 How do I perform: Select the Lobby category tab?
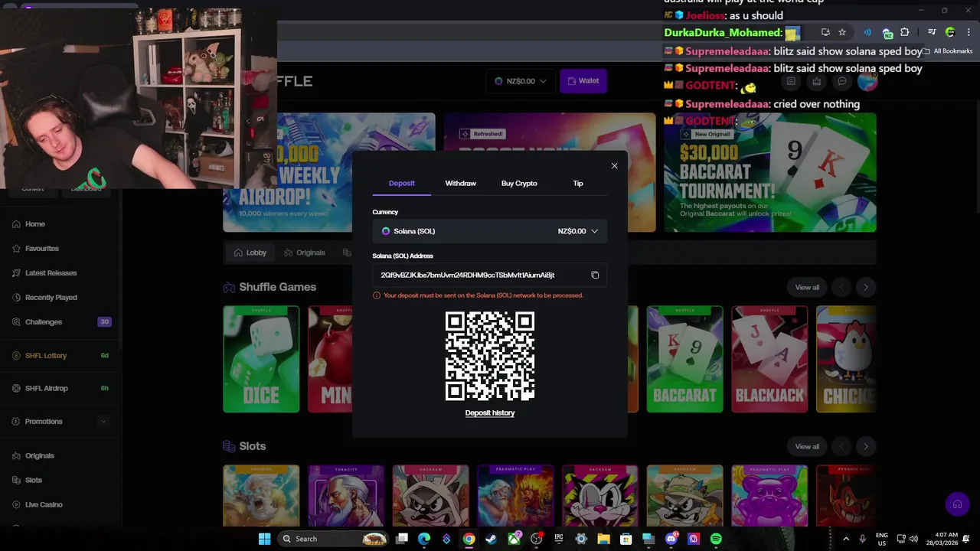click(250, 253)
